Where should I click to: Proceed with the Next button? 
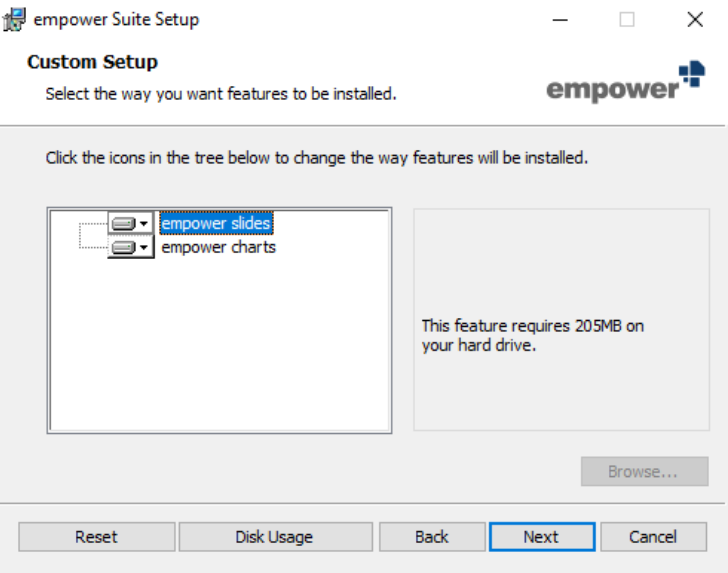[542, 537]
